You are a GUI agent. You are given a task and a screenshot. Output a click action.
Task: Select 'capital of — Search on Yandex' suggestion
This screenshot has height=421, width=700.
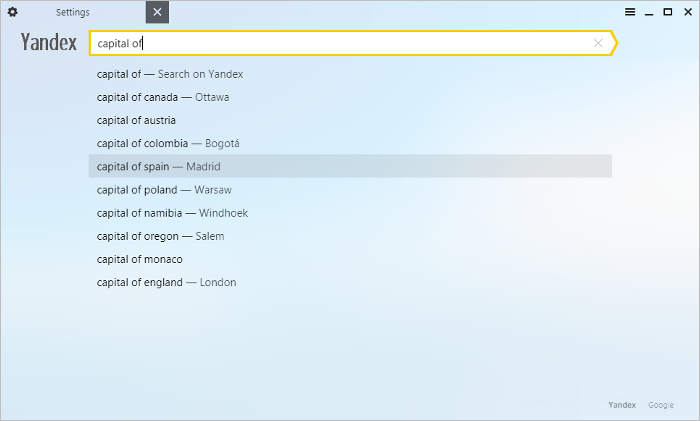pyautogui.click(x=350, y=74)
